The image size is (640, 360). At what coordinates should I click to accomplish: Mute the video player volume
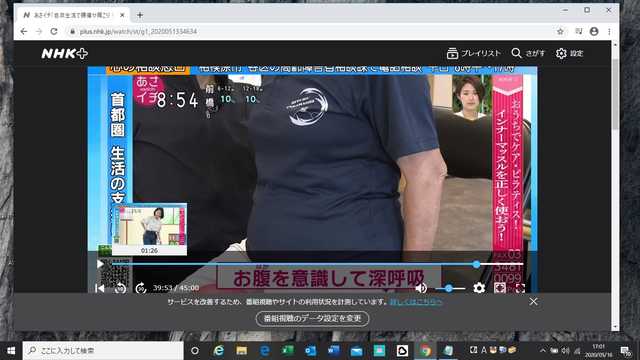tap(421, 288)
